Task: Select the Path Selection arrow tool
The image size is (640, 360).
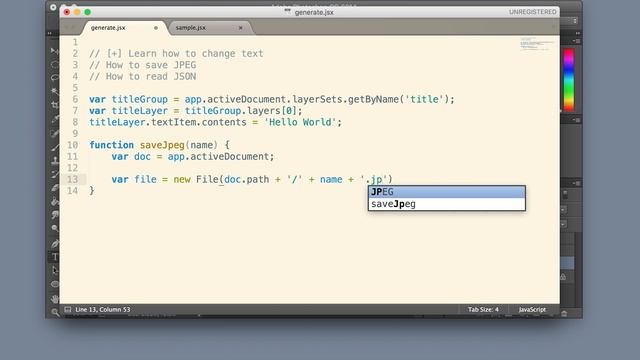Action: coord(54,271)
